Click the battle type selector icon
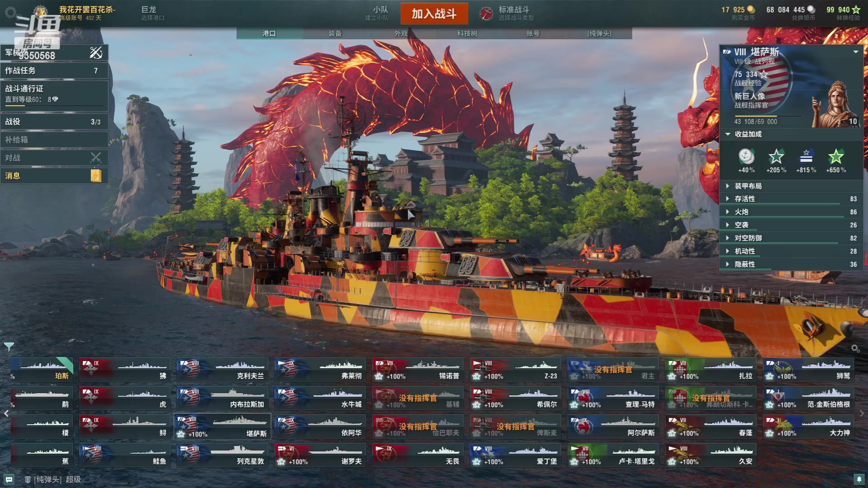The image size is (868, 488). point(486,14)
